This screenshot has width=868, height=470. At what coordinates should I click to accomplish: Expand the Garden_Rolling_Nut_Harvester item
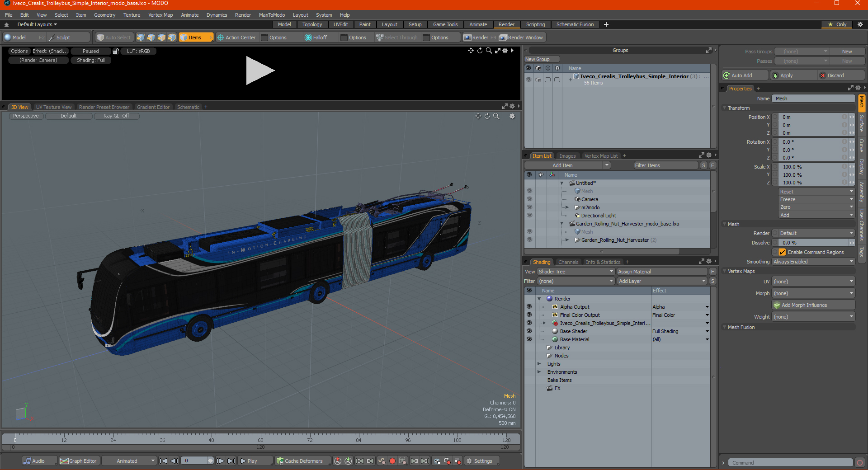click(567, 240)
